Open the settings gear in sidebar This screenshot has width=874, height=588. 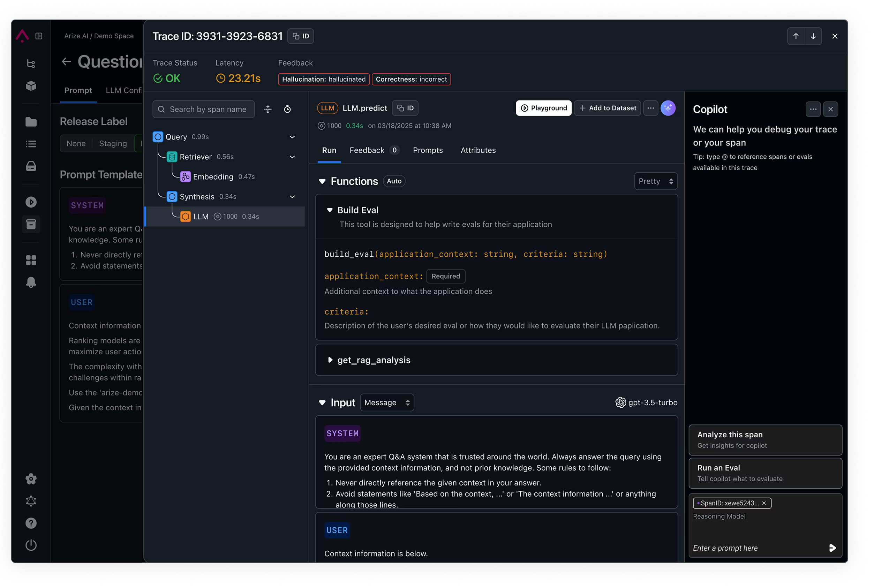(31, 479)
